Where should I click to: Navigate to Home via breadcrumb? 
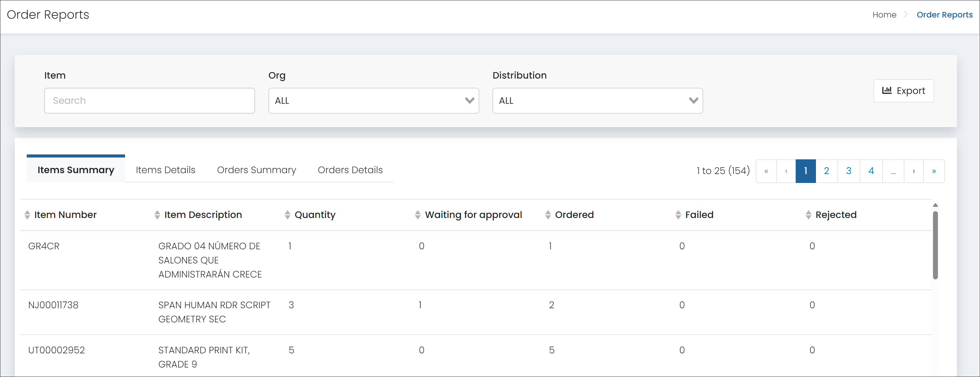pos(884,14)
